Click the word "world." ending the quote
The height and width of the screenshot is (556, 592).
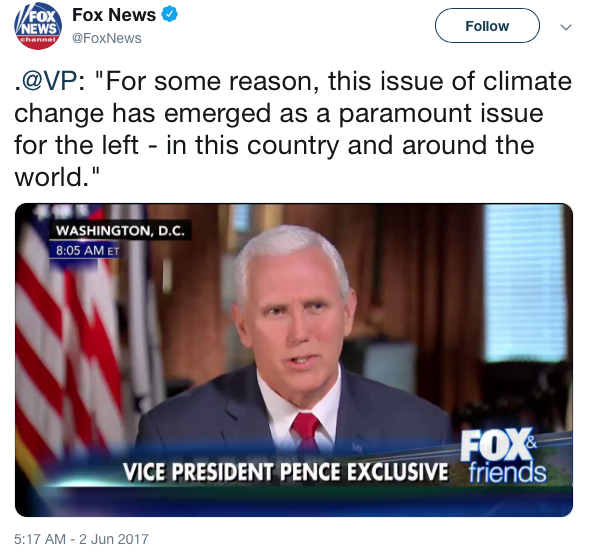coord(57,177)
